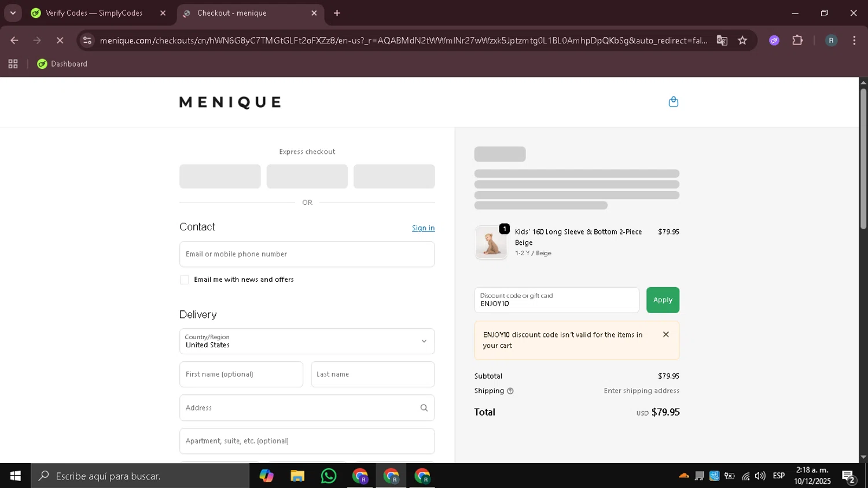Screen dimensions: 868x488
Task: Open the notifications center icon
Action: pyautogui.click(x=849, y=476)
